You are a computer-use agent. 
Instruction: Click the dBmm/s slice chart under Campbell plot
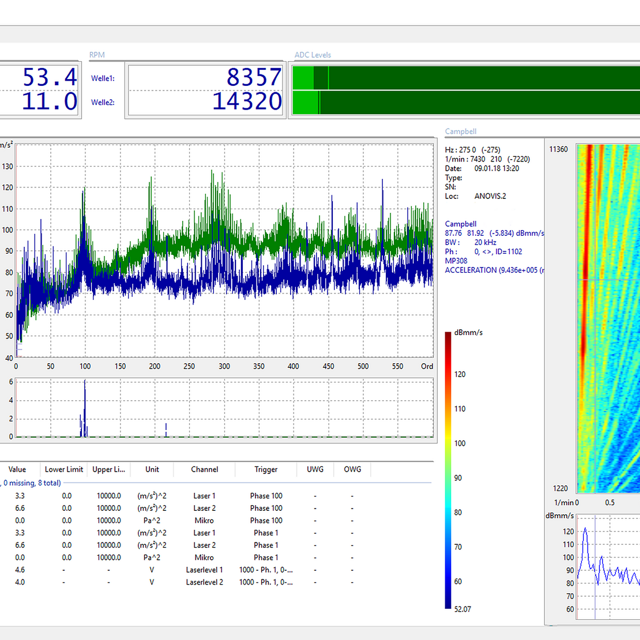pyautogui.click(x=608, y=567)
